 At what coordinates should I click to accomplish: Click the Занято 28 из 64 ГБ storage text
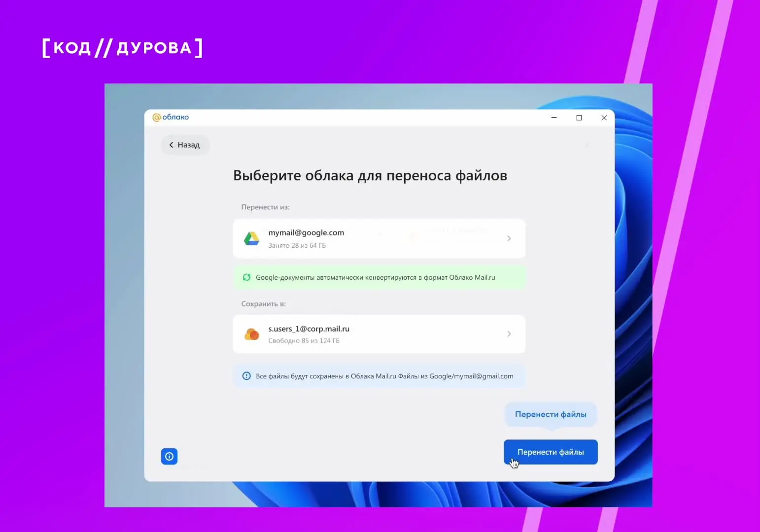click(x=297, y=245)
